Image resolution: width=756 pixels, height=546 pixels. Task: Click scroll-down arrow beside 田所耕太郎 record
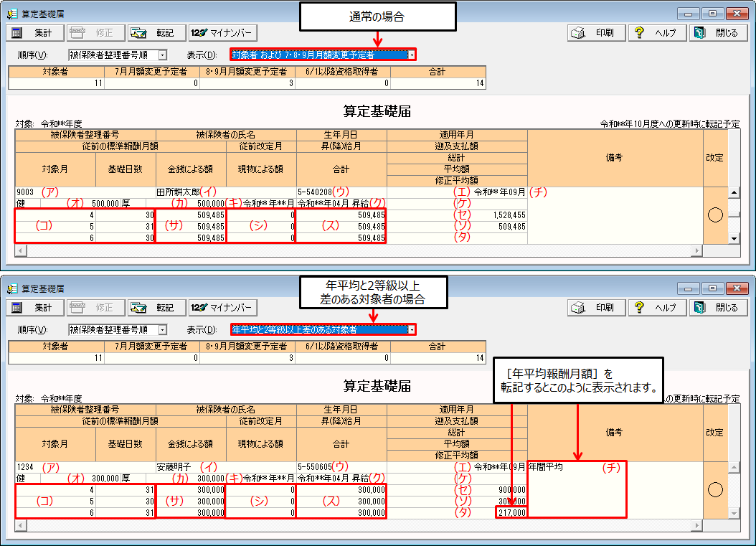(734, 237)
